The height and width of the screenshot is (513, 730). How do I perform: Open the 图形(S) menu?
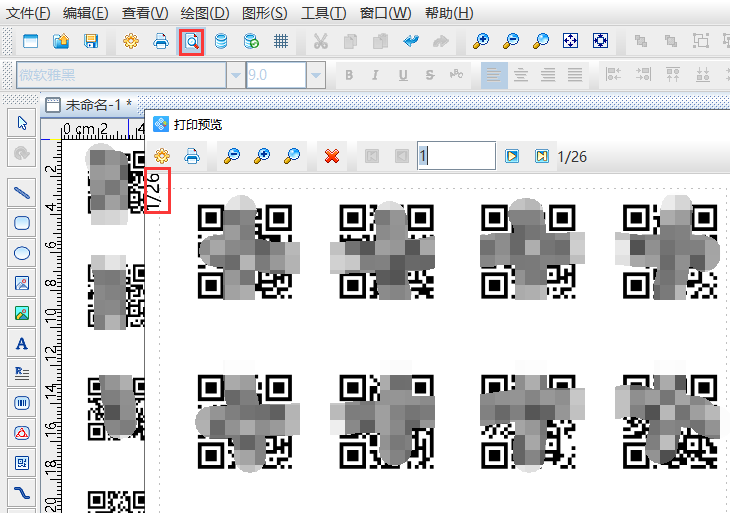[264, 13]
